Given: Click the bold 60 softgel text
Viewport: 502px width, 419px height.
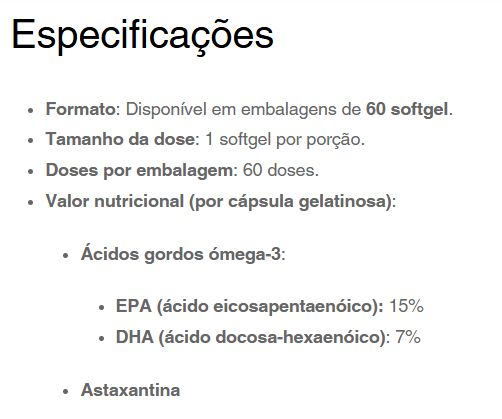Looking at the screenshot, I should pos(407,109).
